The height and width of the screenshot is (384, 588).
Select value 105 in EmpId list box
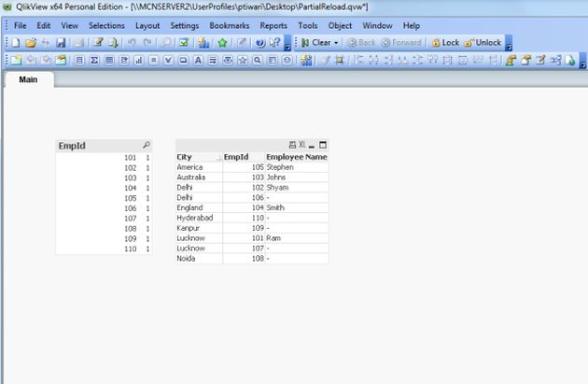104,198
